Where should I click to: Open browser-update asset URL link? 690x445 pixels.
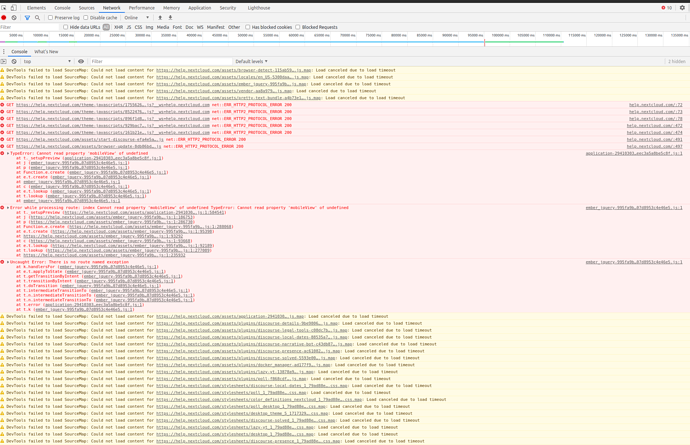(x=88, y=146)
